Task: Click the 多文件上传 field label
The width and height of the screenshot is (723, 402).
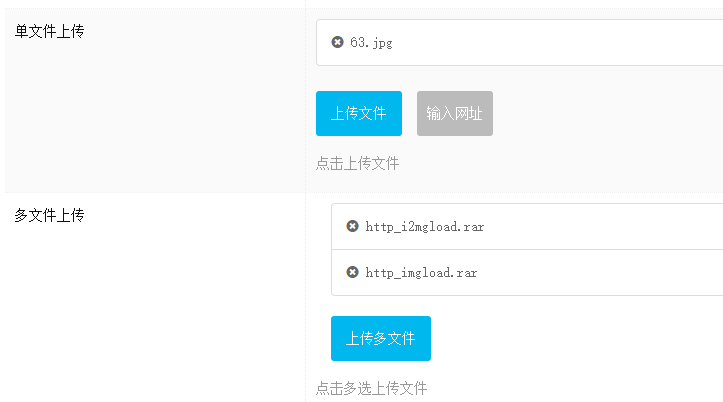Action: [49, 215]
